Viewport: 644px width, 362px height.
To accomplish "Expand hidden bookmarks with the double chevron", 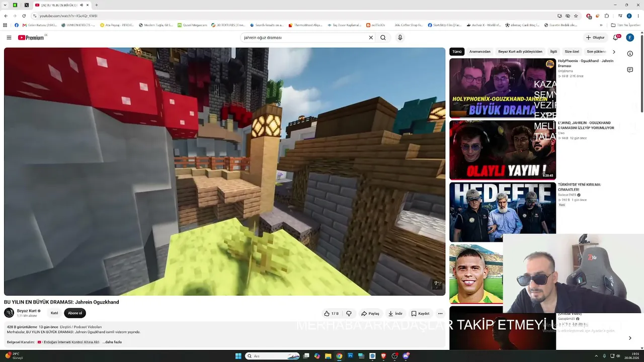I will click(601, 25).
